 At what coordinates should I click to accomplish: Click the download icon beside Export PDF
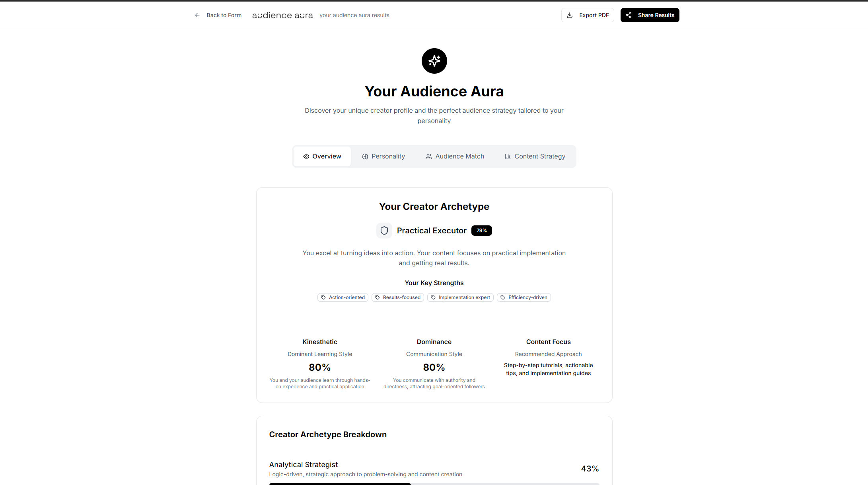[570, 15]
